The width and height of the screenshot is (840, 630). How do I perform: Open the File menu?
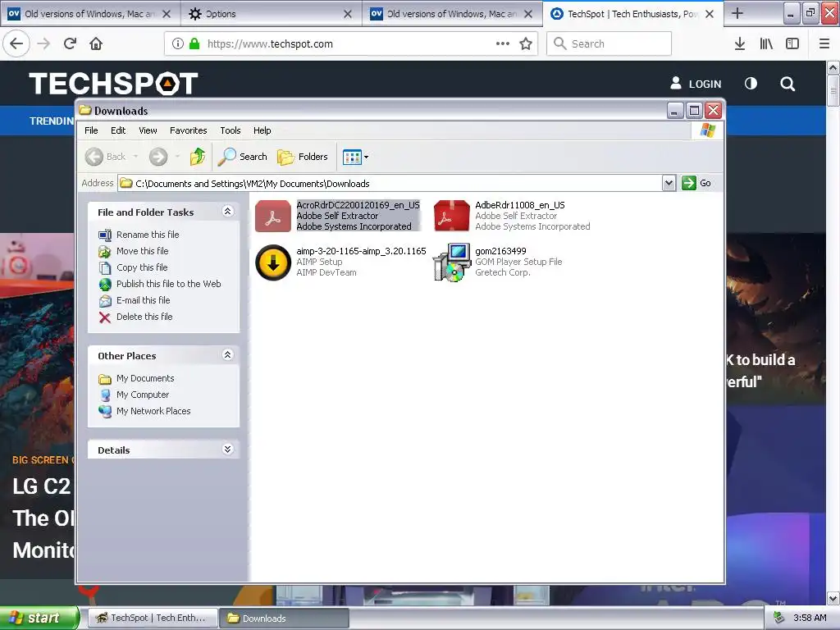[x=91, y=130]
